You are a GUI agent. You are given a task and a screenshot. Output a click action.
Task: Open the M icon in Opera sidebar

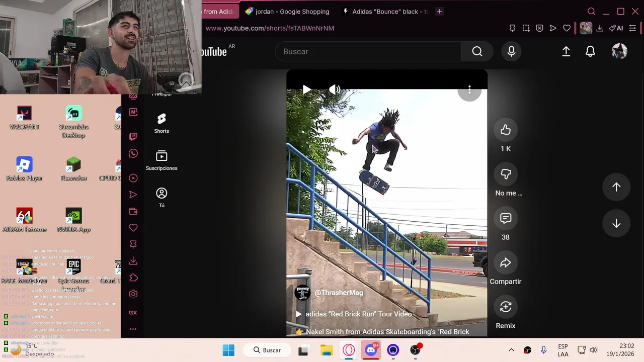(133, 112)
